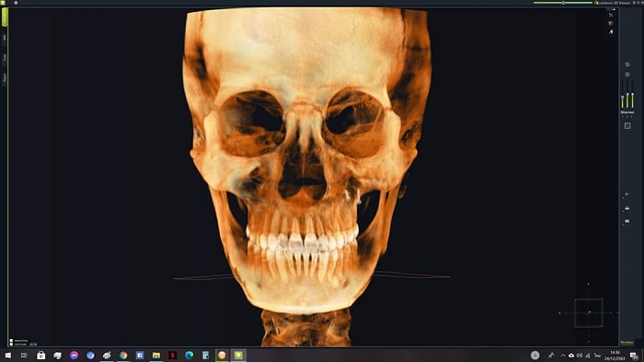
Task: Open the Windows Start menu
Action: coord(7,355)
